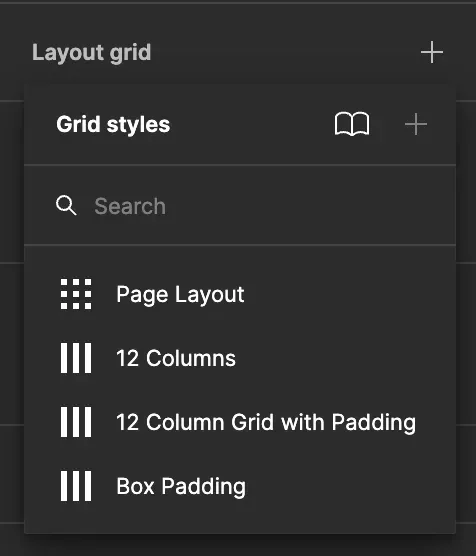Select 12 Column Grid with Padding style
The image size is (476, 556).
tap(240, 422)
